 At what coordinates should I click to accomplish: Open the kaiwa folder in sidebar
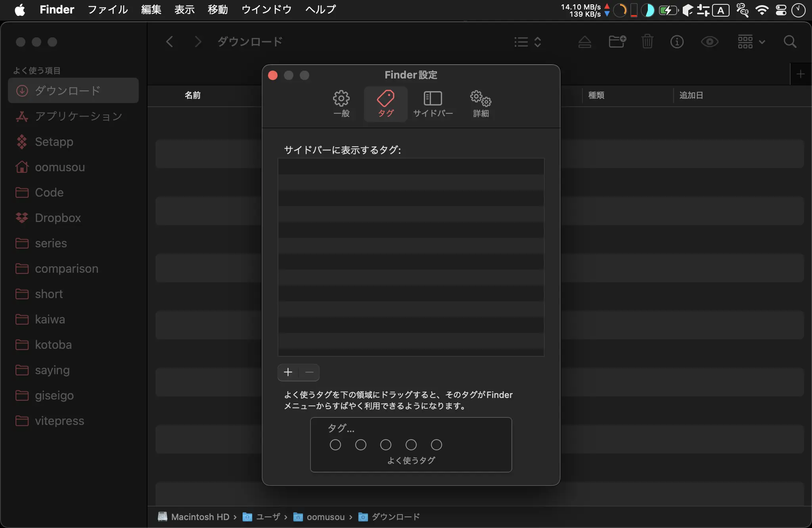pyautogui.click(x=73, y=319)
